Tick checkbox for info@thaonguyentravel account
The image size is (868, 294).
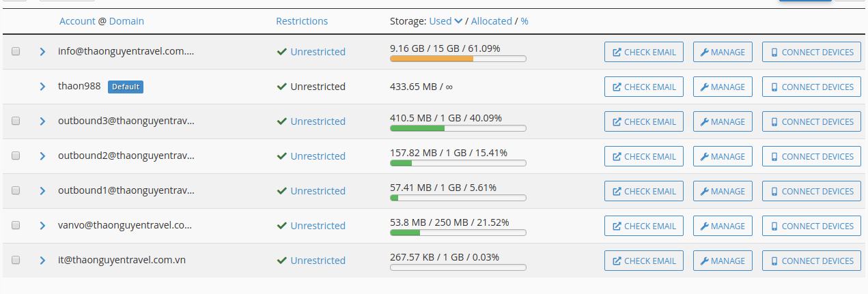coord(16,51)
